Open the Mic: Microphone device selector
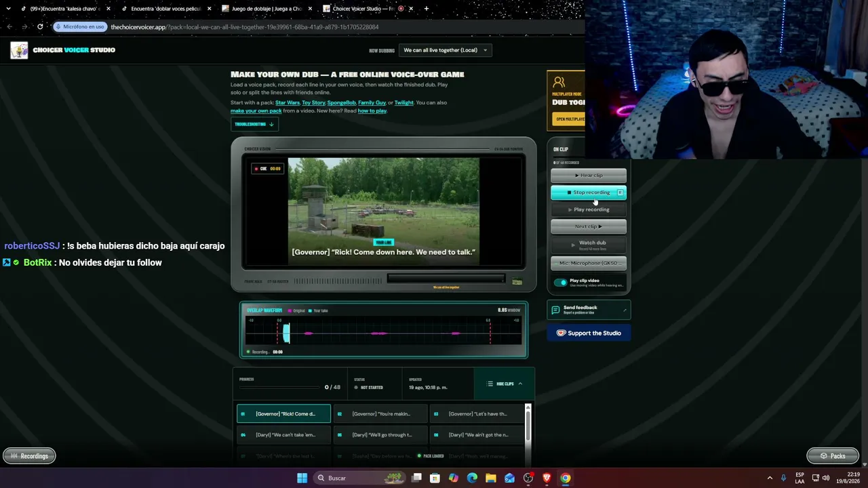The image size is (868, 488). pyautogui.click(x=589, y=263)
